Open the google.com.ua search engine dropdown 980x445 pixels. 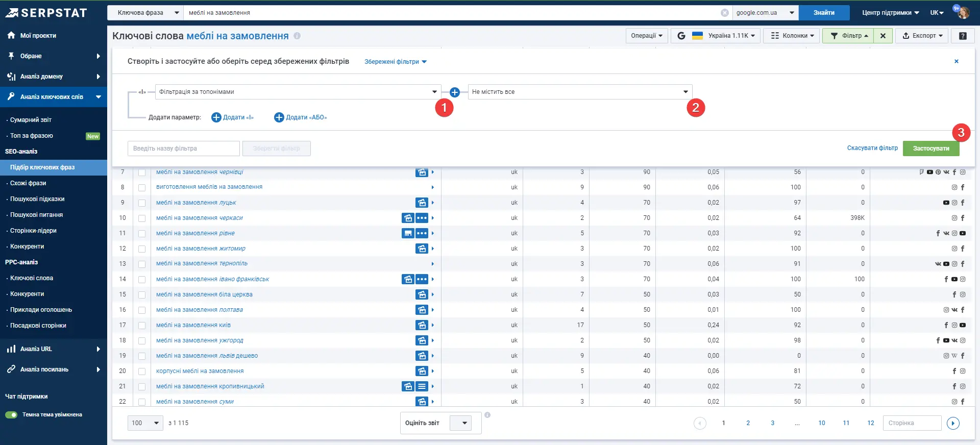pos(766,13)
